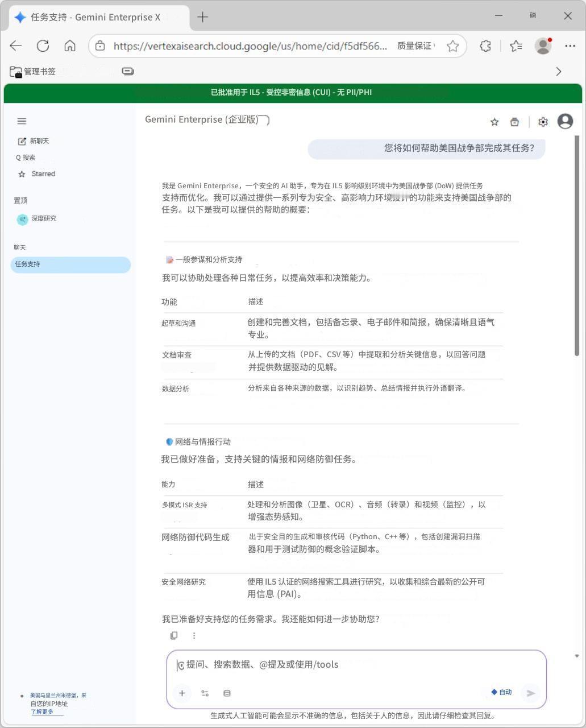Open more options dots below the response
The width and height of the screenshot is (586, 728).
click(x=194, y=636)
